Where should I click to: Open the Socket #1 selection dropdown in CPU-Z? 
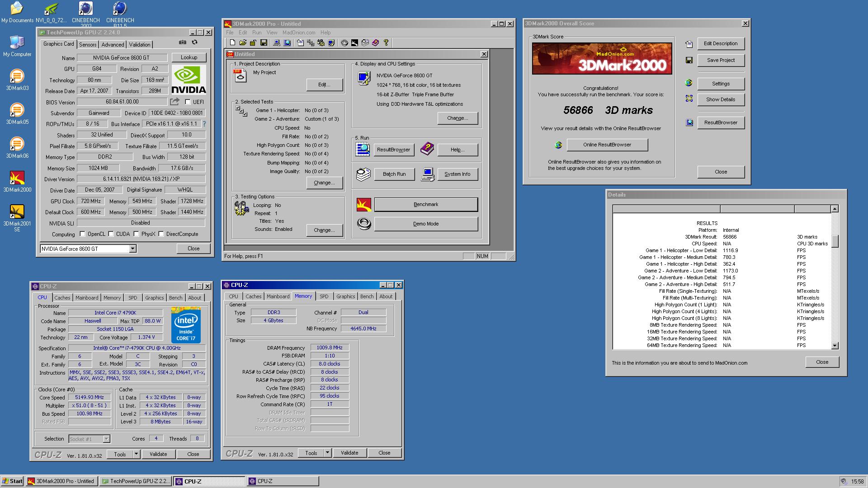point(106,439)
